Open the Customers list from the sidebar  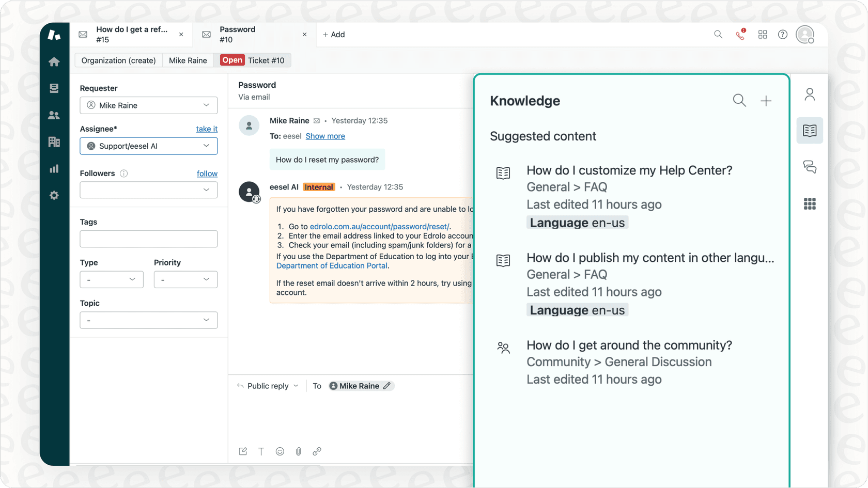[54, 115]
